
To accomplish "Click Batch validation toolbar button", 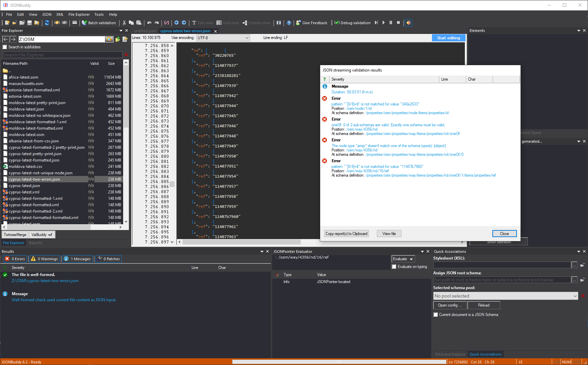I will pyautogui.click(x=99, y=23).
